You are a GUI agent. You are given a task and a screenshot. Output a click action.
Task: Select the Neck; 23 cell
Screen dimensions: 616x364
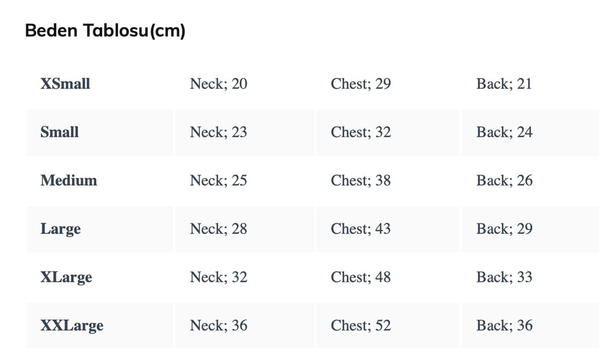click(218, 132)
